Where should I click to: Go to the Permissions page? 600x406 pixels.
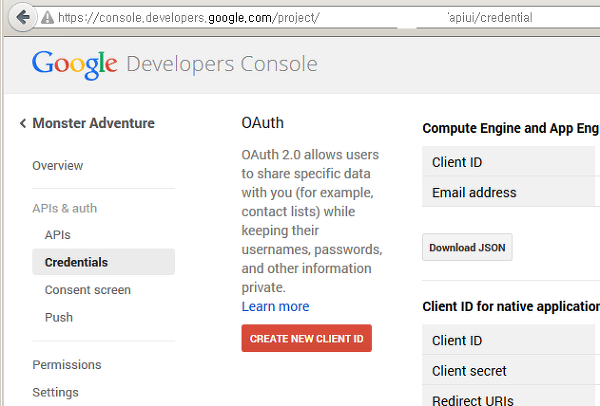(67, 365)
